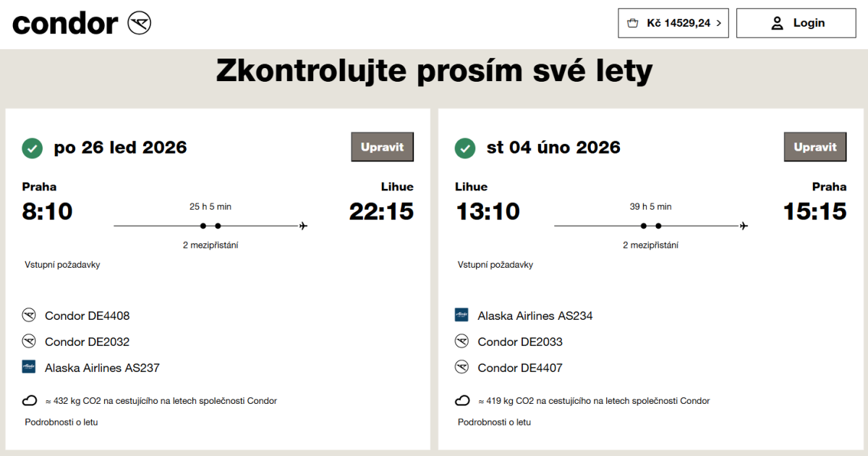Click the Condor icon next to DE4408
Image resolution: width=868 pixels, height=456 pixels.
coord(29,316)
